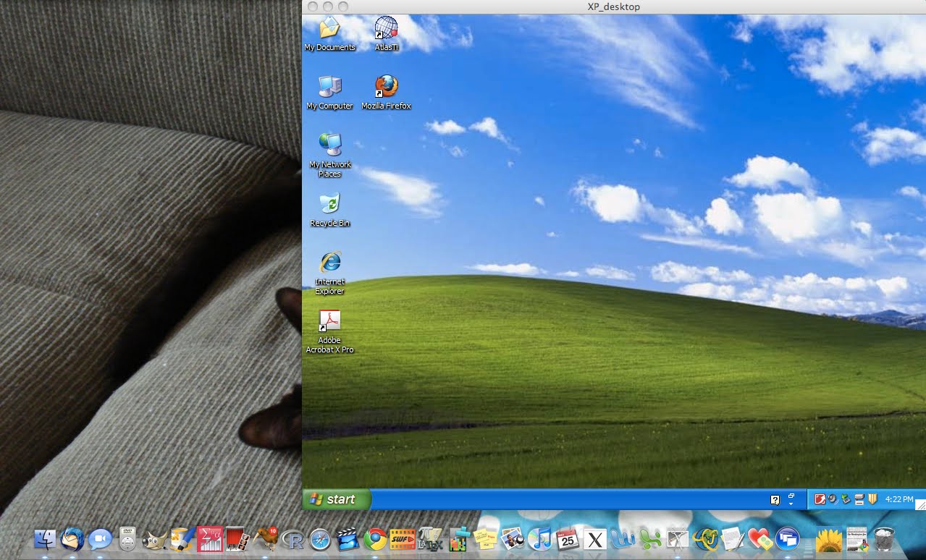Image resolution: width=926 pixels, height=560 pixels.
Task: Launch TextEdit from the Dock
Action: tap(733, 539)
